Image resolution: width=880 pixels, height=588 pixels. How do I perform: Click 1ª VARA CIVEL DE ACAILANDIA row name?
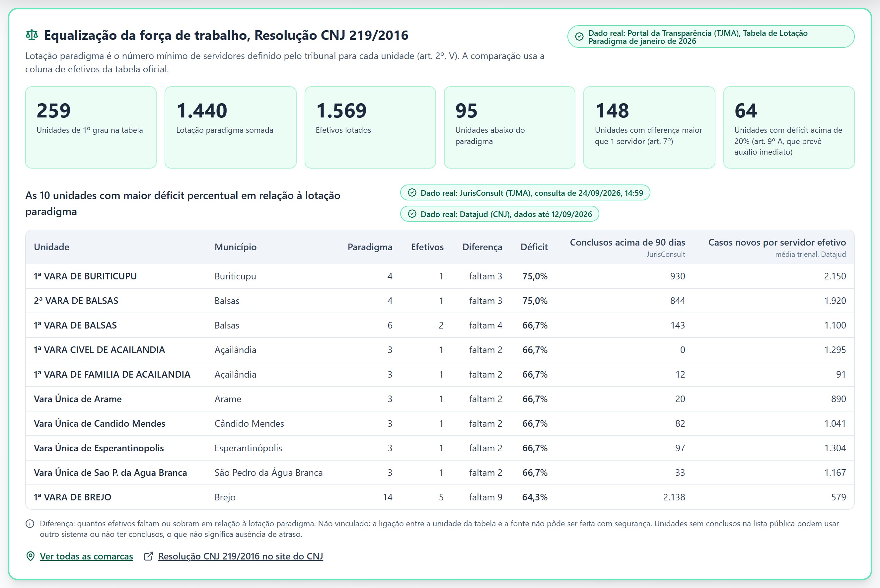(x=99, y=350)
